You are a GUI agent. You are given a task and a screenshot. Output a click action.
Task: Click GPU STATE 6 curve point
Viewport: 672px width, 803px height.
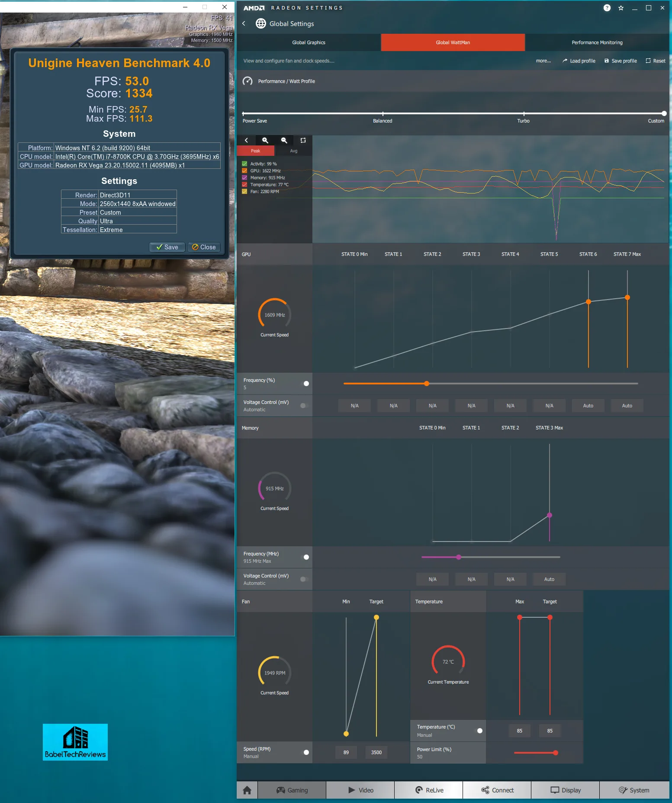coord(588,302)
